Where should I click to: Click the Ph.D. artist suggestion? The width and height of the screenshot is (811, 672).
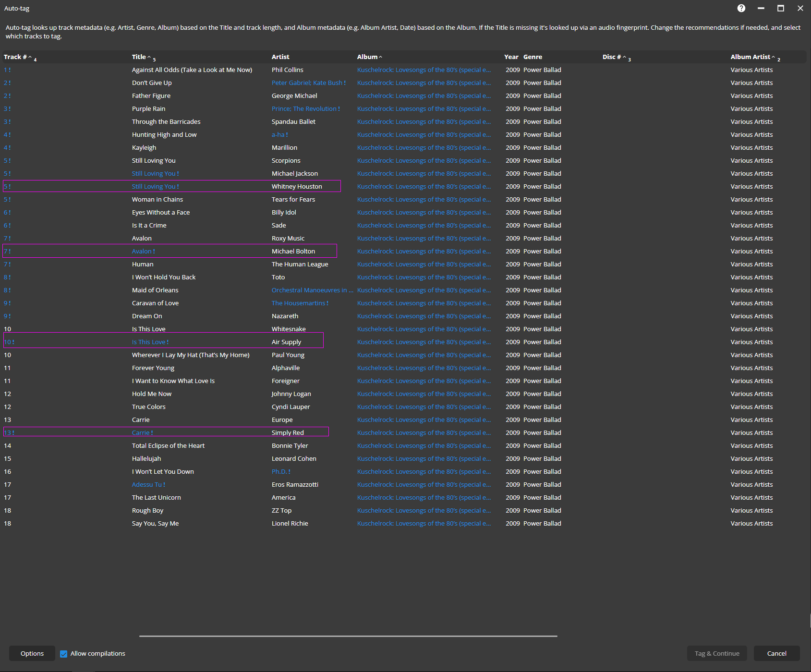click(279, 472)
